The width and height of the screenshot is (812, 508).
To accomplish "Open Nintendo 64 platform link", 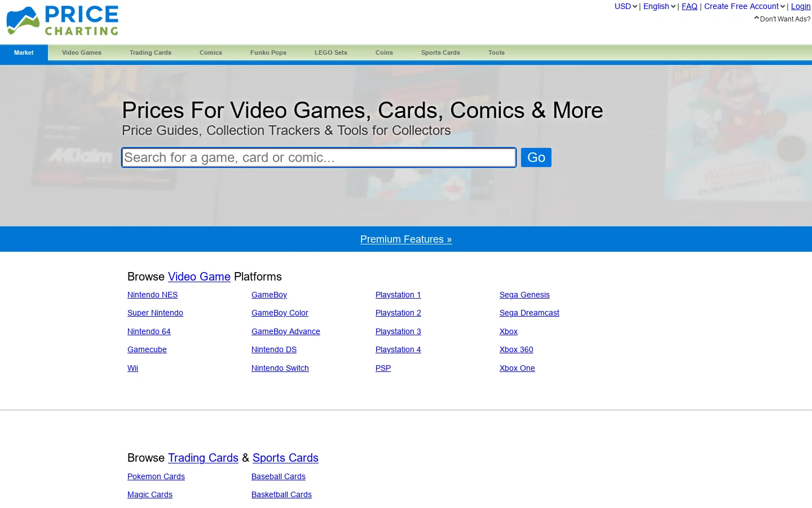I will [149, 331].
